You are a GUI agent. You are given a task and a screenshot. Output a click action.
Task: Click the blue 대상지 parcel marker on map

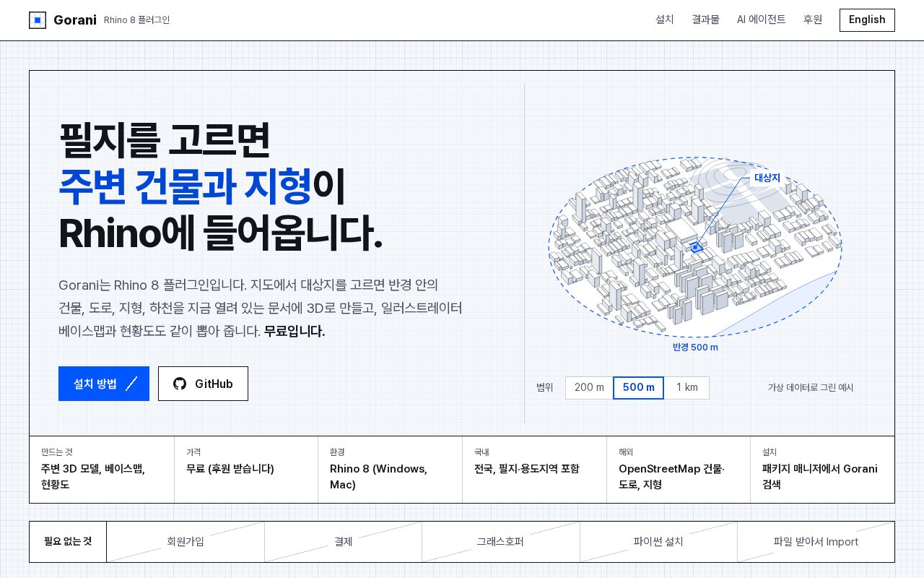click(696, 247)
